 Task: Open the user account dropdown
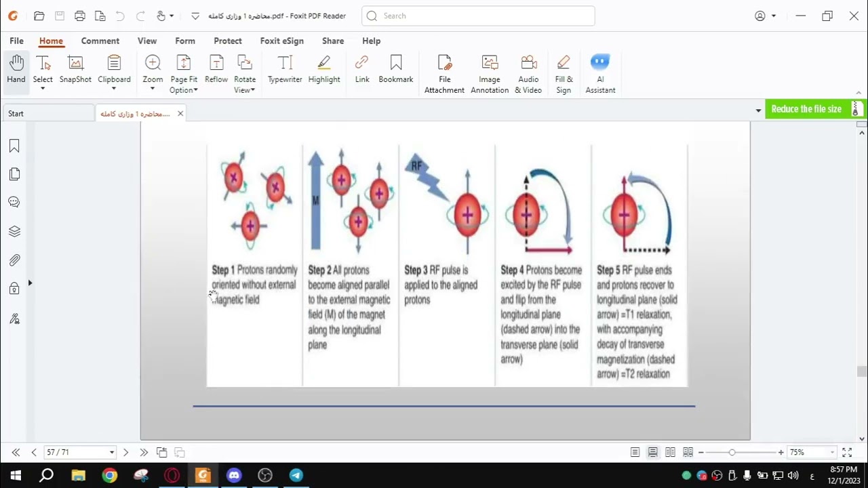click(x=774, y=16)
